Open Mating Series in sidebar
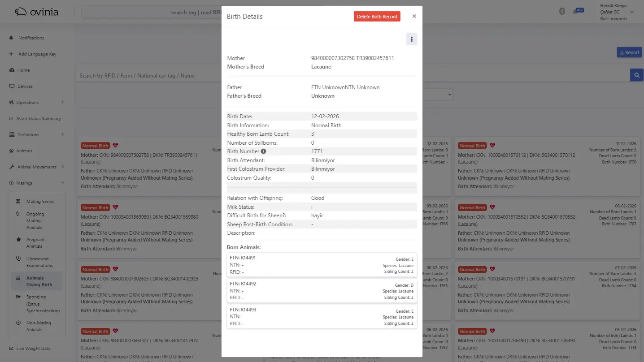This screenshot has width=644, height=362. 39,202
